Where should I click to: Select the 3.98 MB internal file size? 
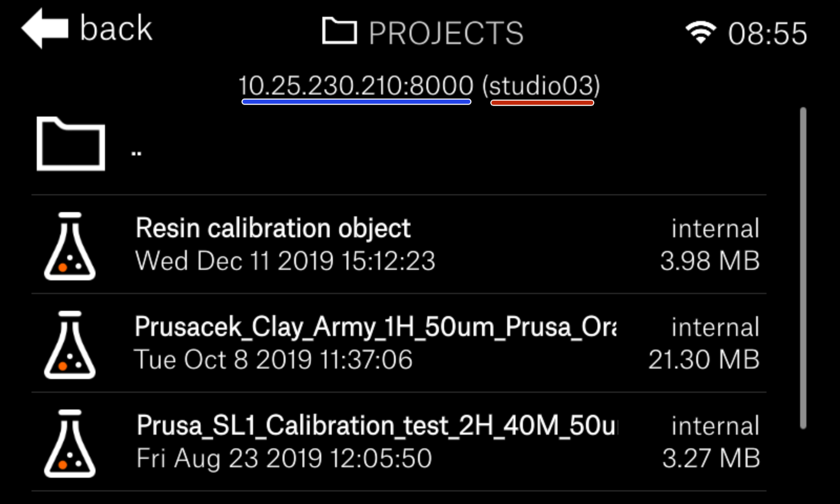(x=709, y=261)
